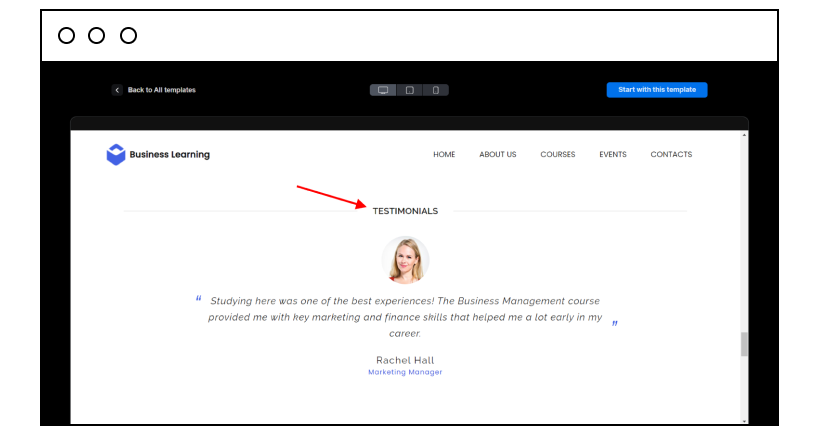The height and width of the screenshot is (436, 818).
Task: Click the TESTIMONIALS heading
Action: pyautogui.click(x=405, y=211)
